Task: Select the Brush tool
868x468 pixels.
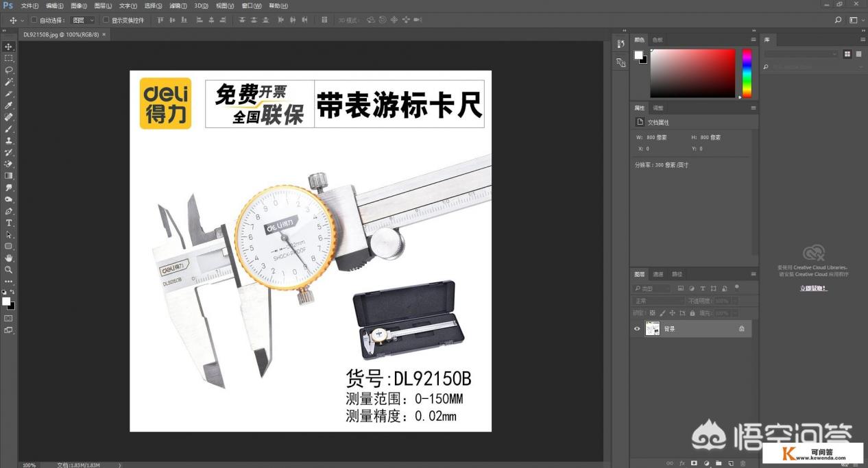Action: click(x=9, y=129)
